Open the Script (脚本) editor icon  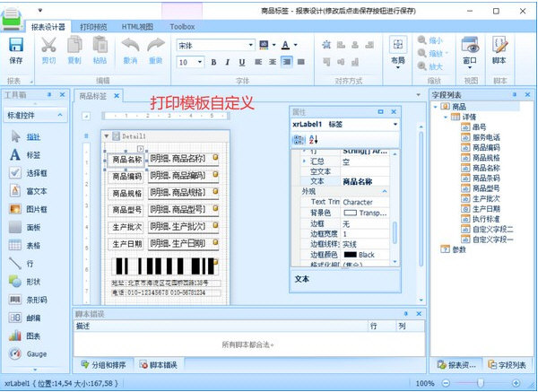tap(499, 46)
